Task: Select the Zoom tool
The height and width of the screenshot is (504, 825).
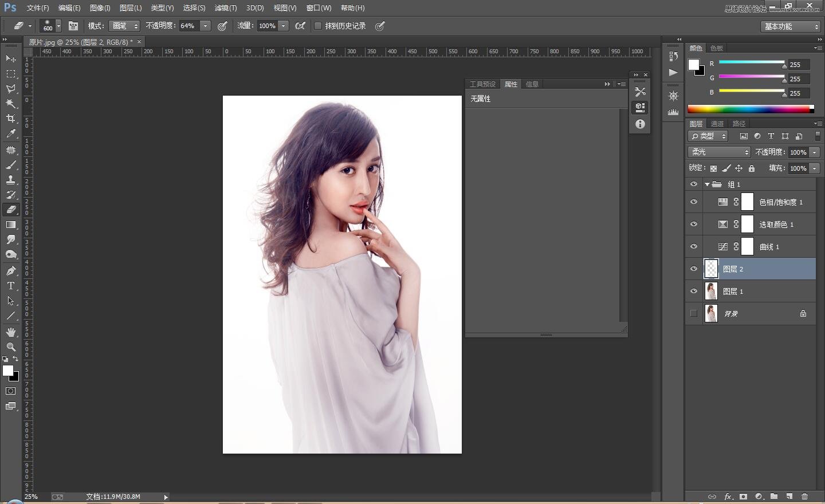Action: click(x=11, y=347)
